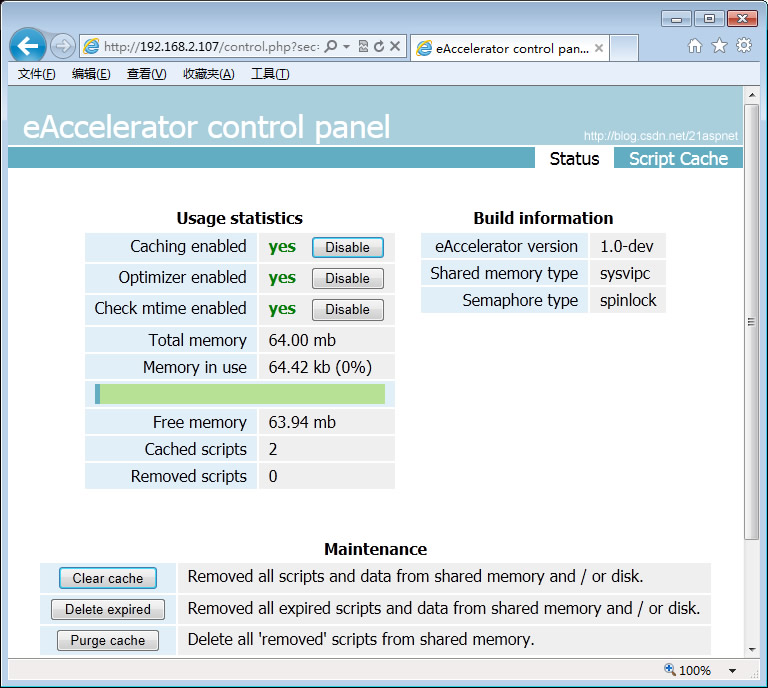Disable the Optimizer enabled setting
The height and width of the screenshot is (688, 768).
click(348, 278)
